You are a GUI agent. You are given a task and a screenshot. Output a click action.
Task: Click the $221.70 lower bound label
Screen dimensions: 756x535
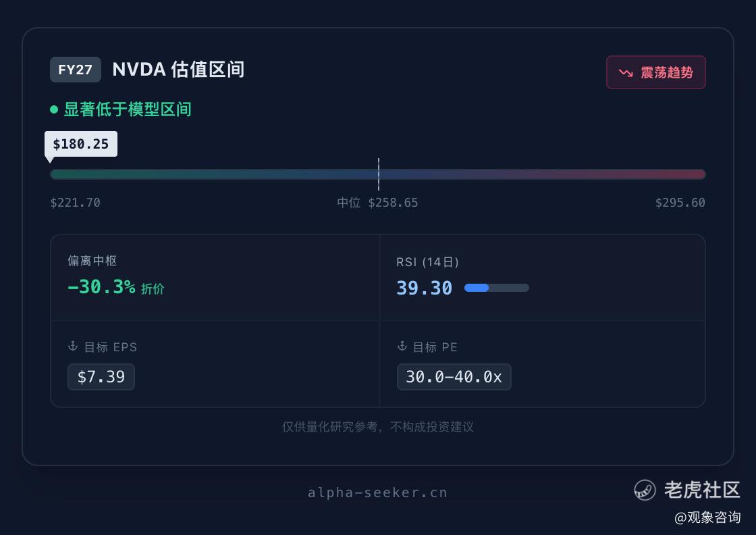75,203
